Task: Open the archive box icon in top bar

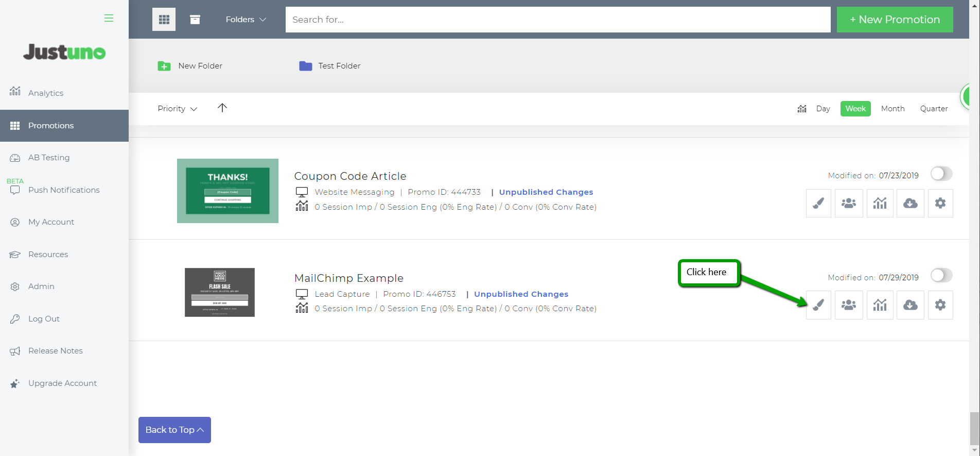Action: coord(195,20)
